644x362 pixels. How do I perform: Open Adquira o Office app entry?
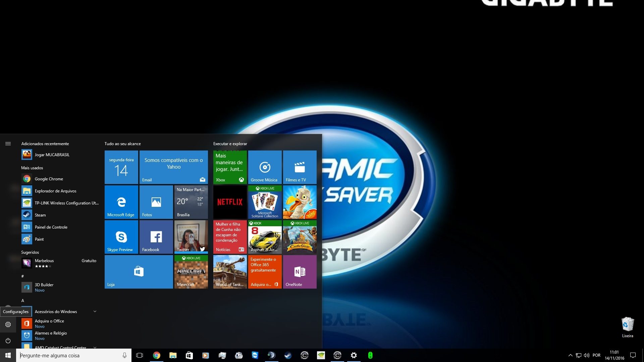(x=60, y=324)
